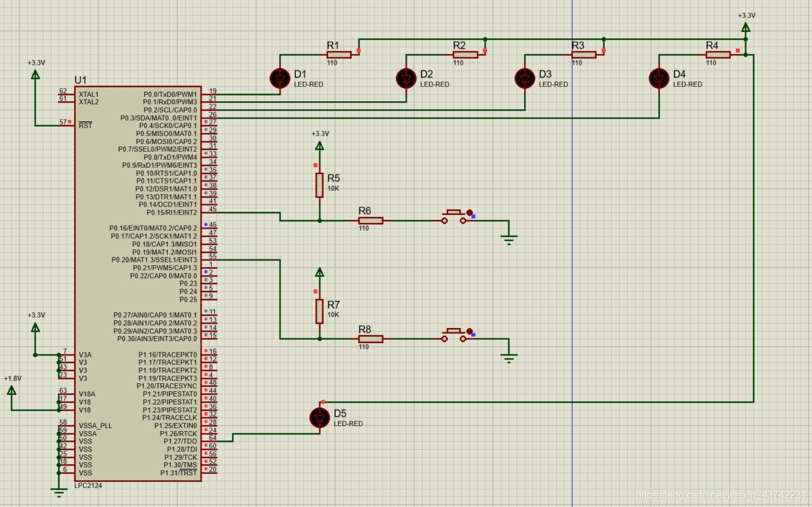
Task: Select the +1.8V power terminal arrow
Action: coord(11,390)
